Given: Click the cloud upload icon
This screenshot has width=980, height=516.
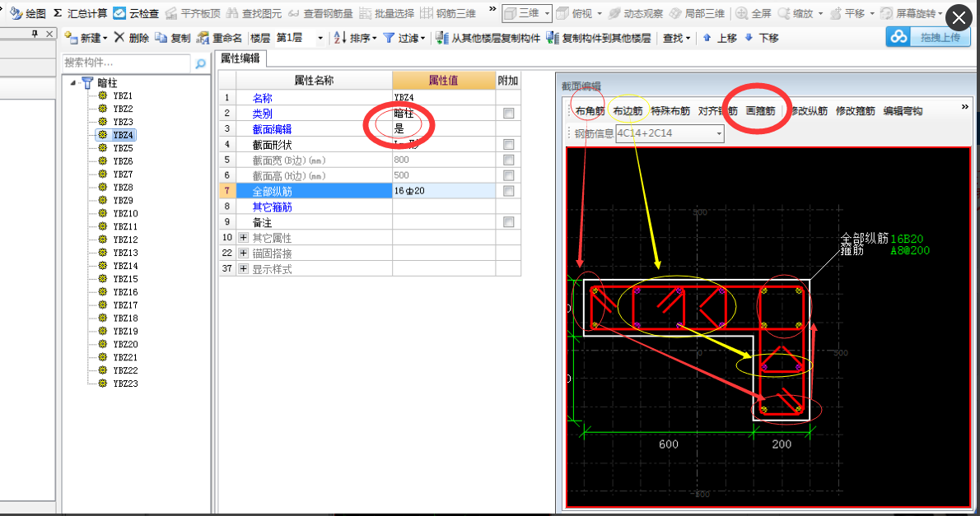Looking at the screenshot, I should pos(898,38).
